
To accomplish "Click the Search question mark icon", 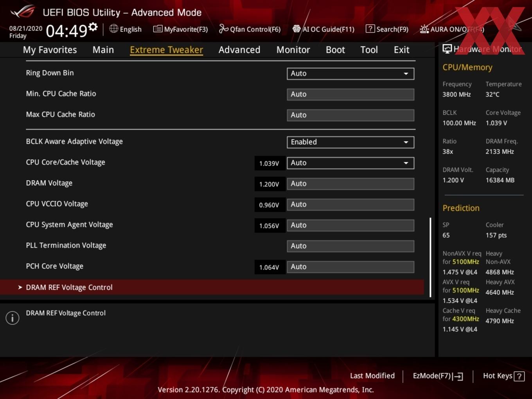I will coord(370,29).
